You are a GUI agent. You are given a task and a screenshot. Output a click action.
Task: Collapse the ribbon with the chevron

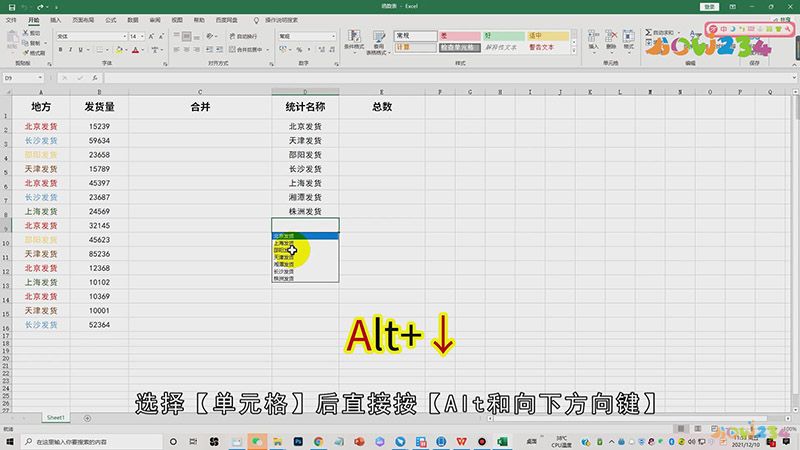point(794,65)
